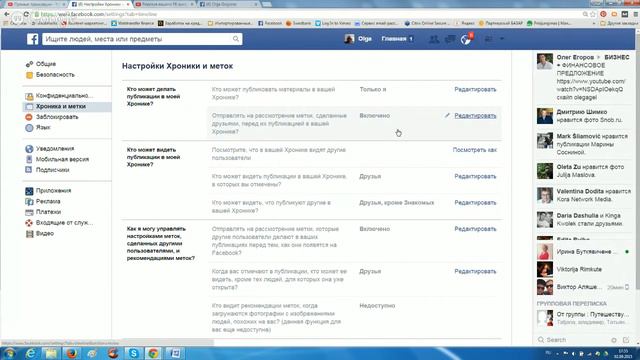Open Daria Dashulia ticker story
Image resolution: width=640 pixels, height=360 pixels.
click(x=584, y=220)
